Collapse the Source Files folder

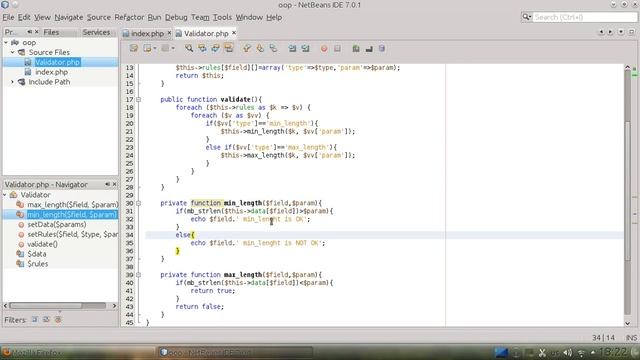(12, 52)
